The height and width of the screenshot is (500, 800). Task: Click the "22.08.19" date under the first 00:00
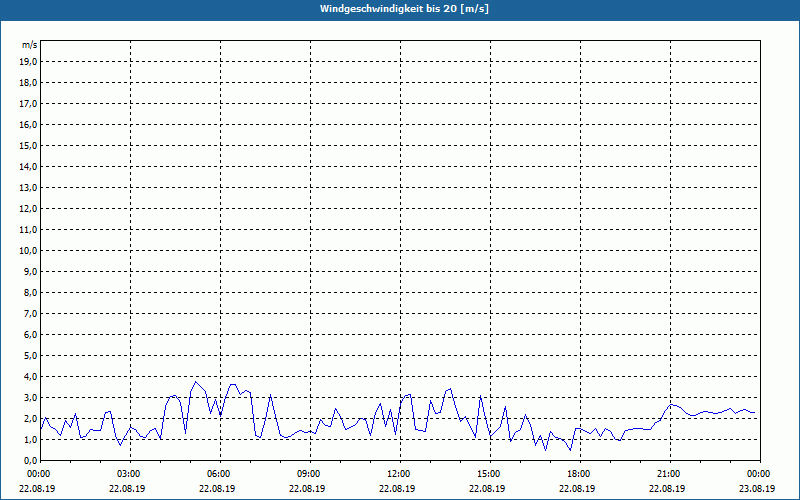click(x=37, y=488)
